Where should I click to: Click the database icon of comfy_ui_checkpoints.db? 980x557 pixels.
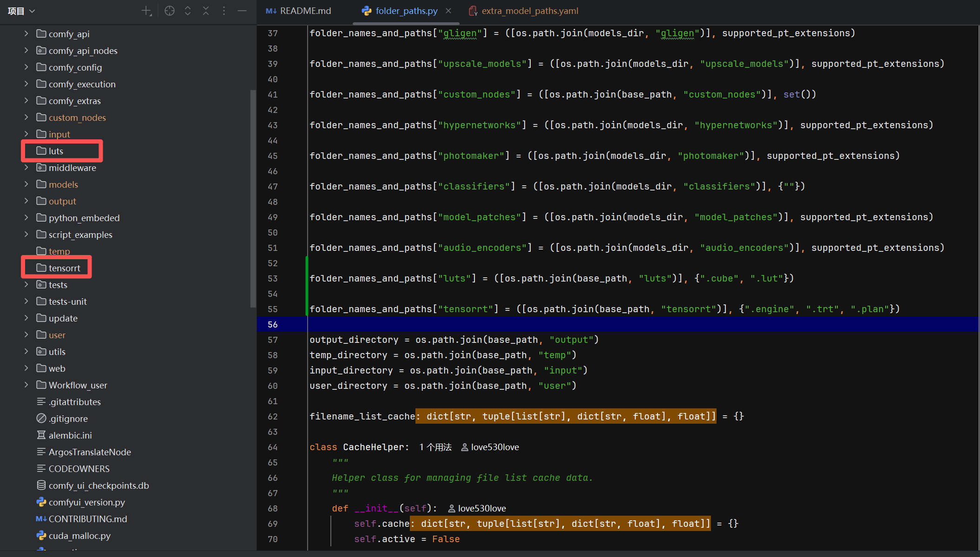click(41, 485)
